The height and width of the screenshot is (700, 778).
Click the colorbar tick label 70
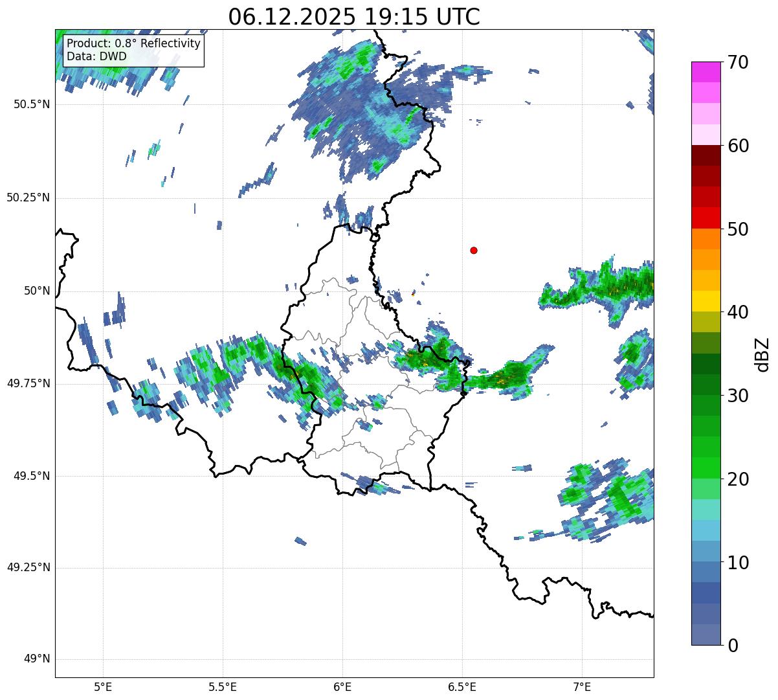(x=738, y=62)
